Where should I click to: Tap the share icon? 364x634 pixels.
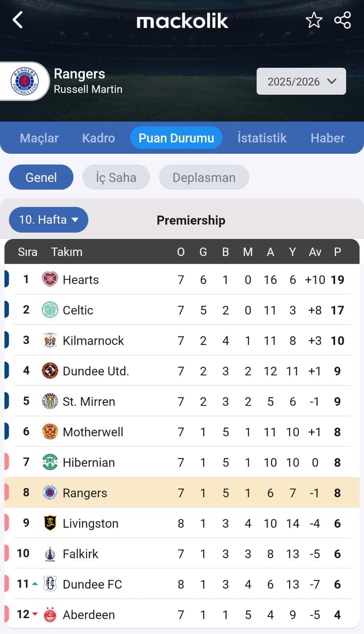pyautogui.click(x=343, y=20)
